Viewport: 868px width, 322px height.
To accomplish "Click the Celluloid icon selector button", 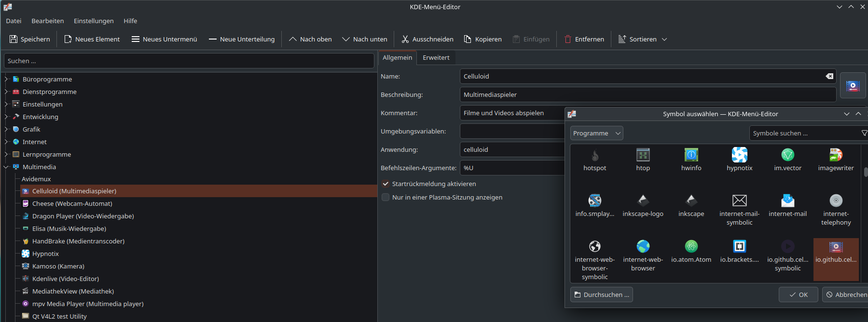I will click(x=853, y=86).
